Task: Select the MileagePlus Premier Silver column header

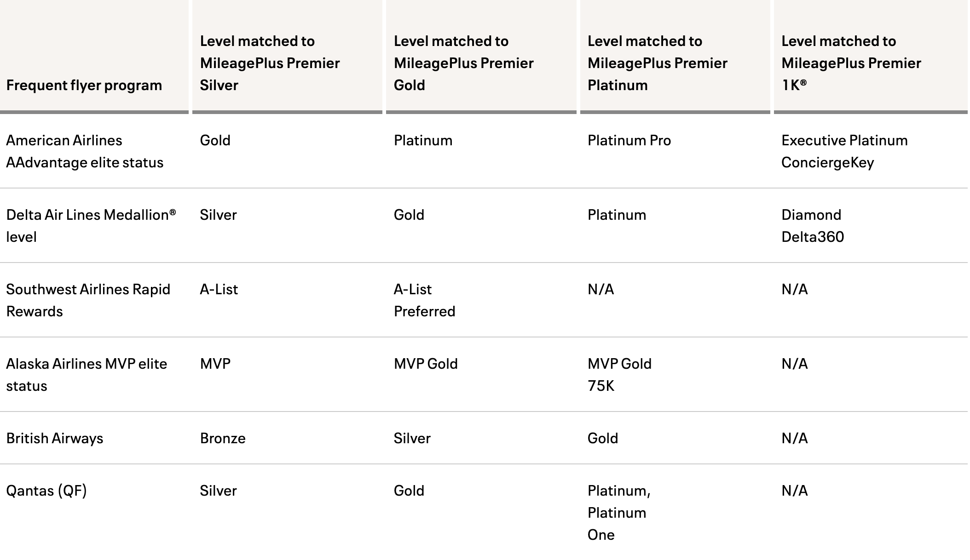Action: [x=270, y=63]
